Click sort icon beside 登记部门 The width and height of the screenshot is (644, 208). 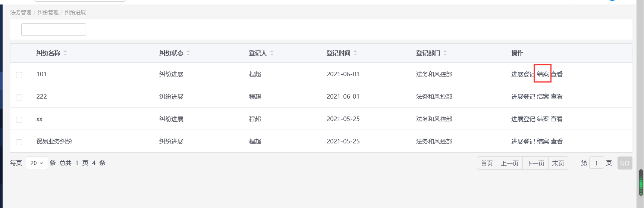[x=445, y=53]
